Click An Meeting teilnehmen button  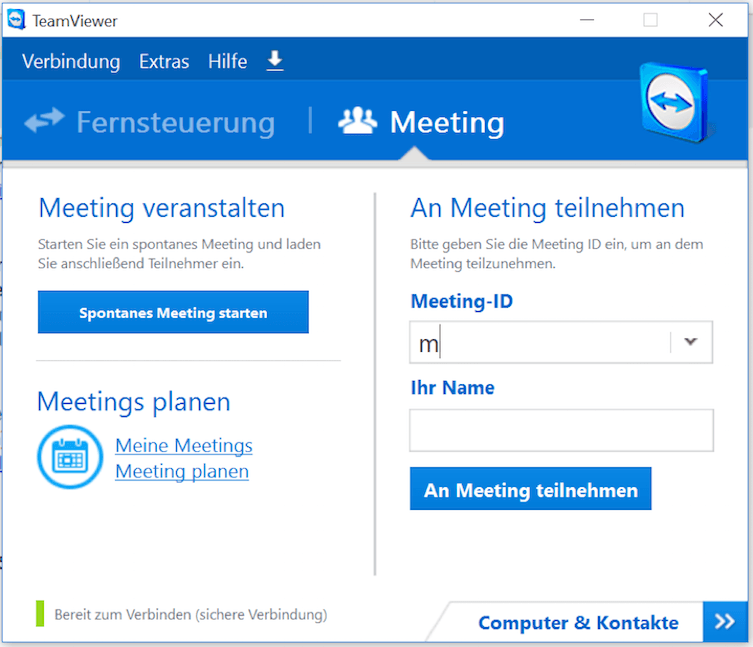[530, 488]
